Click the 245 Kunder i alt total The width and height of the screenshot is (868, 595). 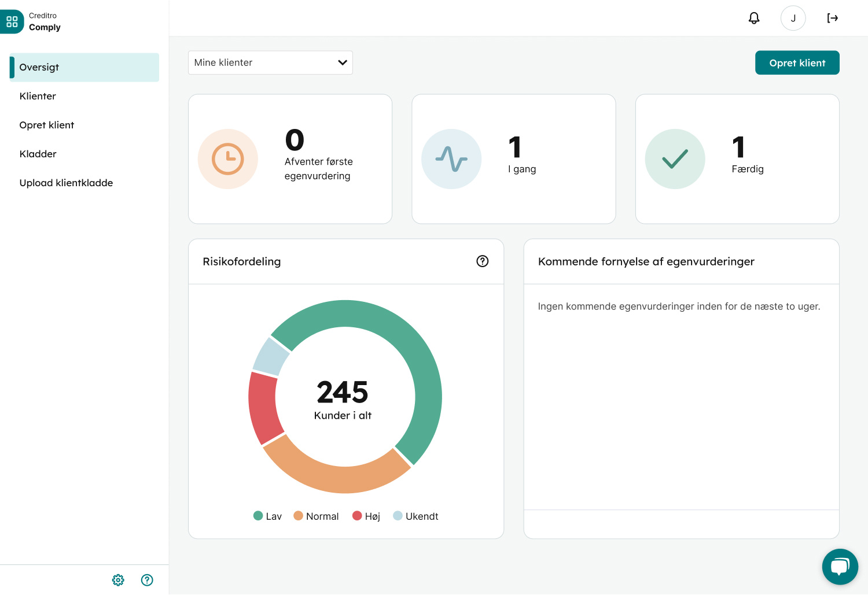343,400
